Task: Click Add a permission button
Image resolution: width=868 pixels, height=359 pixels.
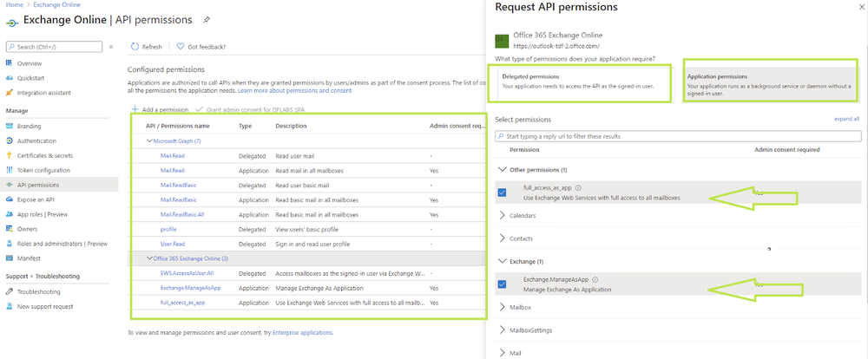Action: click(160, 110)
